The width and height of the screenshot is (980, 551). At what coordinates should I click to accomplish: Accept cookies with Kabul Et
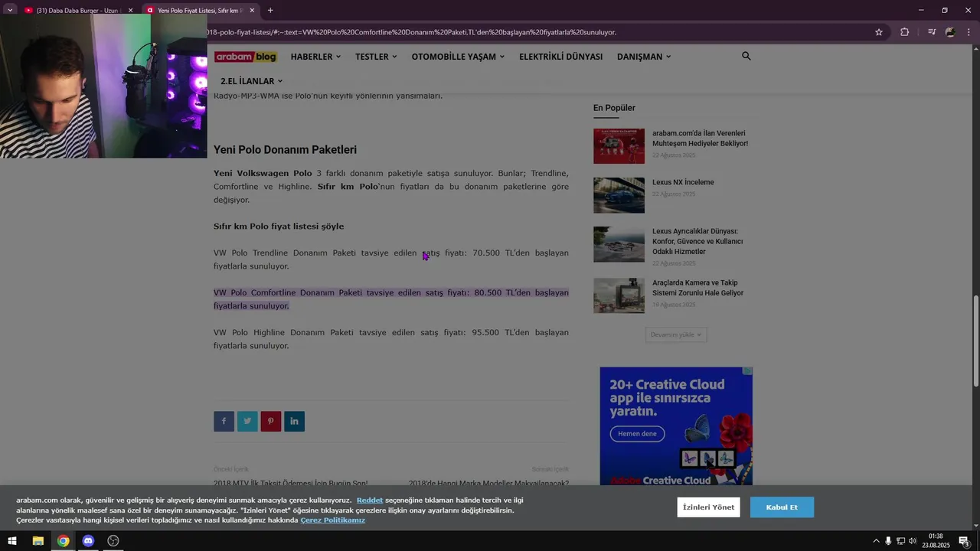pyautogui.click(x=782, y=507)
